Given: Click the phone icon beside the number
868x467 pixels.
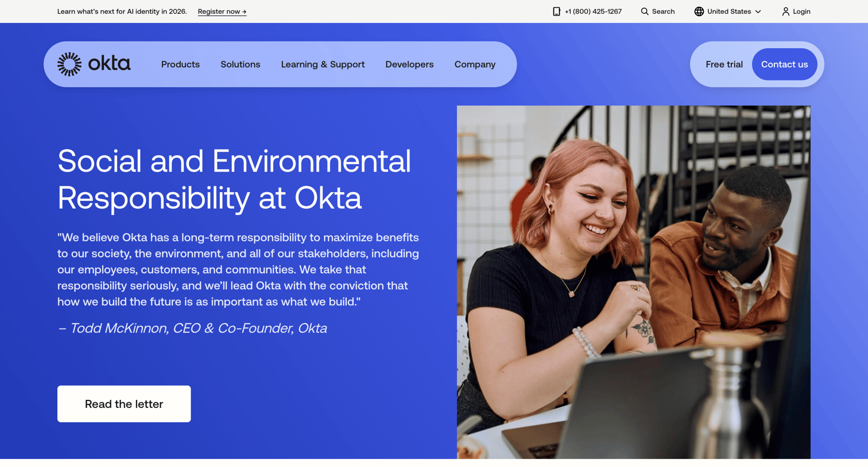Looking at the screenshot, I should click(556, 11).
